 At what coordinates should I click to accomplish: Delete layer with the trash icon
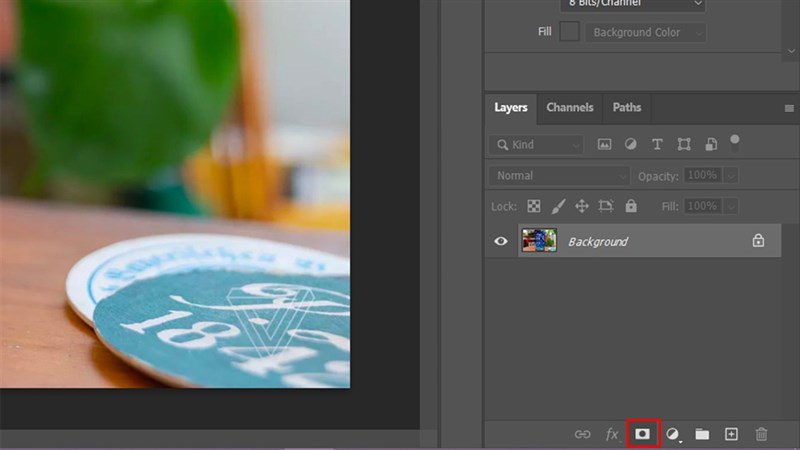pos(761,434)
